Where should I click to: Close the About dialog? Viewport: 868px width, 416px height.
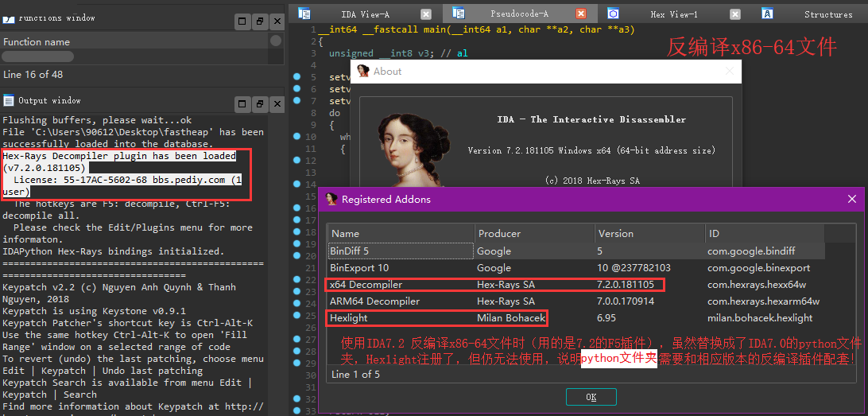[730, 71]
